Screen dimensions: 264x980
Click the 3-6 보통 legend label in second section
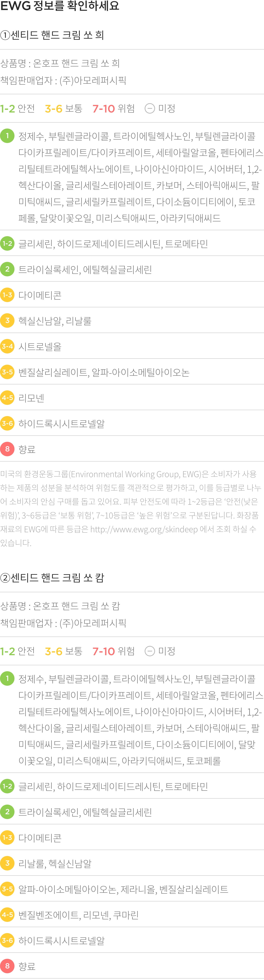(x=63, y=651)
